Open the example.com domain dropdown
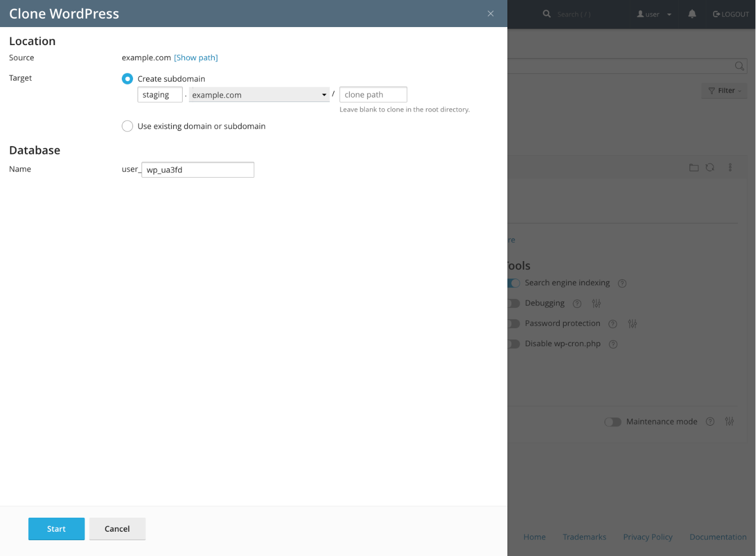The height and width of the screenshot is (556, 756). pos(259,94)
